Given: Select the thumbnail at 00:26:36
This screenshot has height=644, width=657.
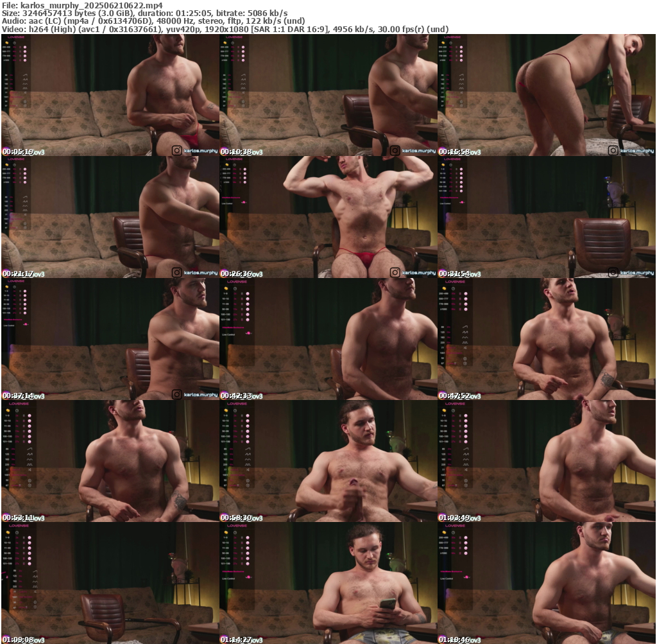Looking at the screenshot, I should (x=328, y=217).
